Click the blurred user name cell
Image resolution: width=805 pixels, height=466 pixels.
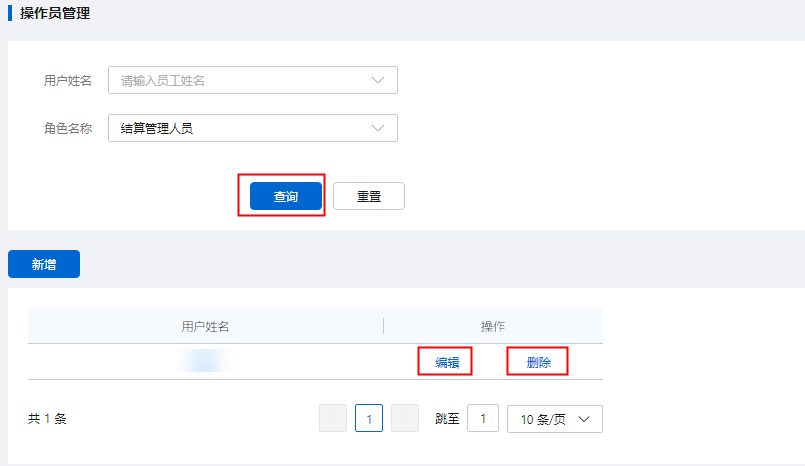click(205, 361)
